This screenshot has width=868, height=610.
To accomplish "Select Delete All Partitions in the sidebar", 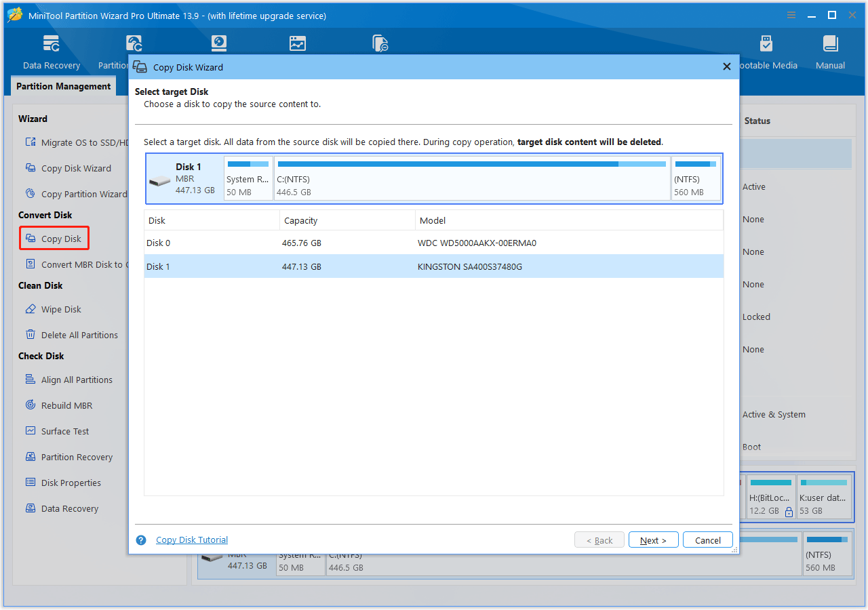I will click(72, 335).
